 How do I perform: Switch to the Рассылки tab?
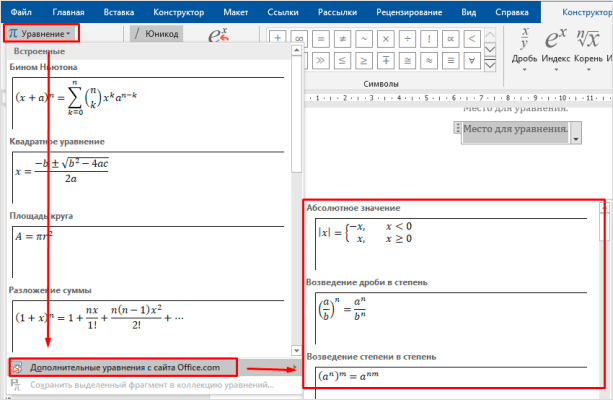tap(337, 12)
